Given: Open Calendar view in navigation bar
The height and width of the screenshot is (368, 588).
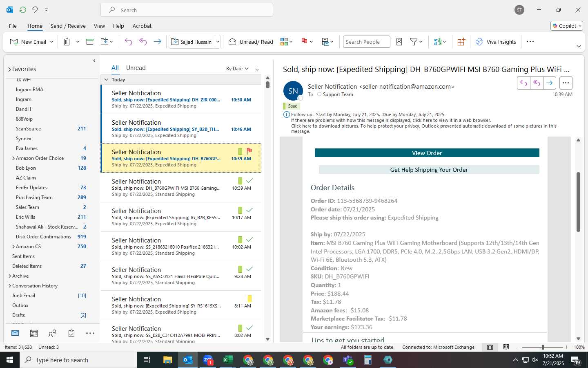Looking at the screenshot, I should tap(34, 333).
